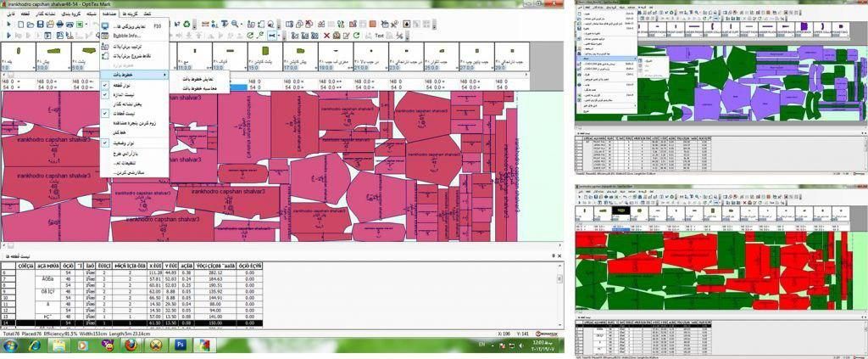Click the Text tool in the second toolbar row
Screen dimensions: 868x359
click(x=379, y=36)
